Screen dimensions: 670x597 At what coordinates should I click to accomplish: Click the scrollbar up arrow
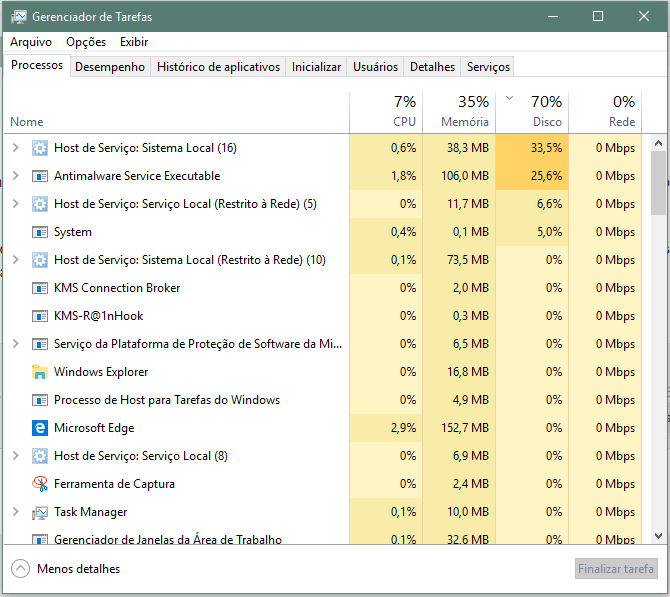click(658, 144)
